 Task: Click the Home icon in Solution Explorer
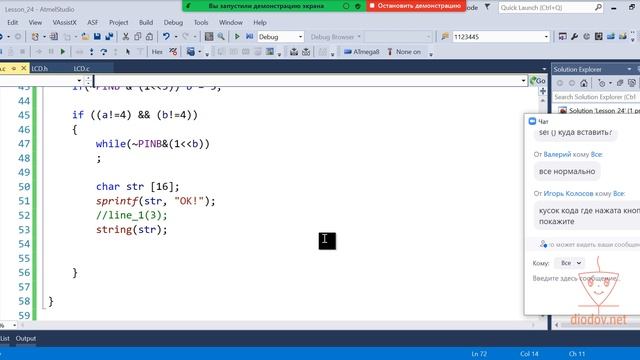pos(584,83)
